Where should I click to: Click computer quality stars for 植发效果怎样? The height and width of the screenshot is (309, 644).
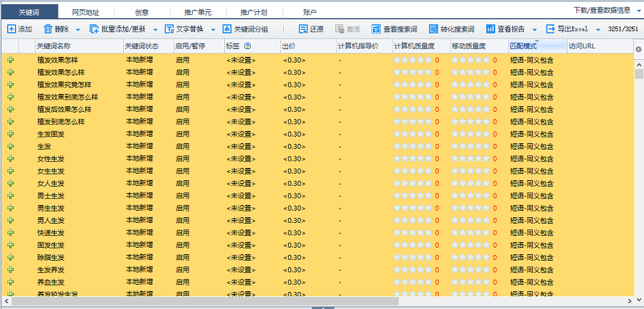tap(413, 60)
